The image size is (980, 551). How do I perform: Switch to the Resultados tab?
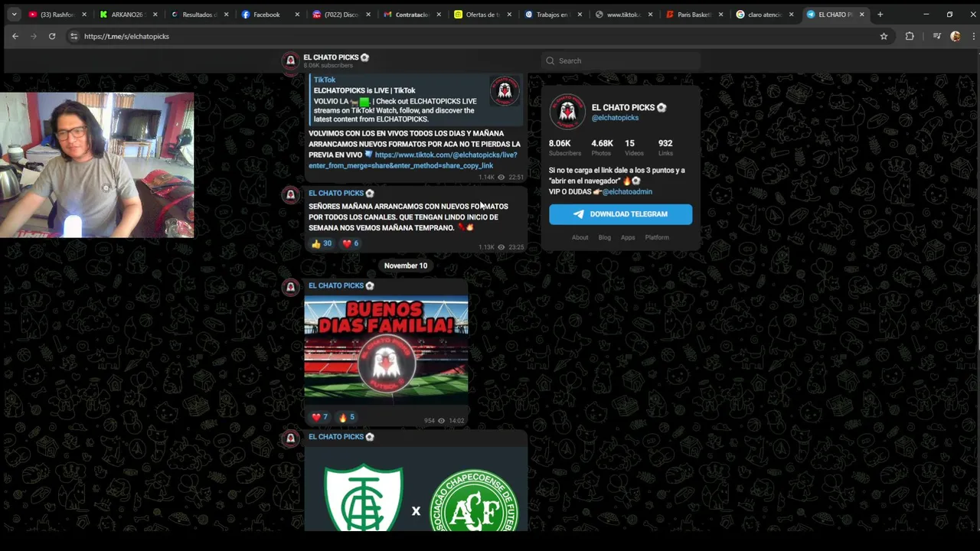tap(198, 15)
